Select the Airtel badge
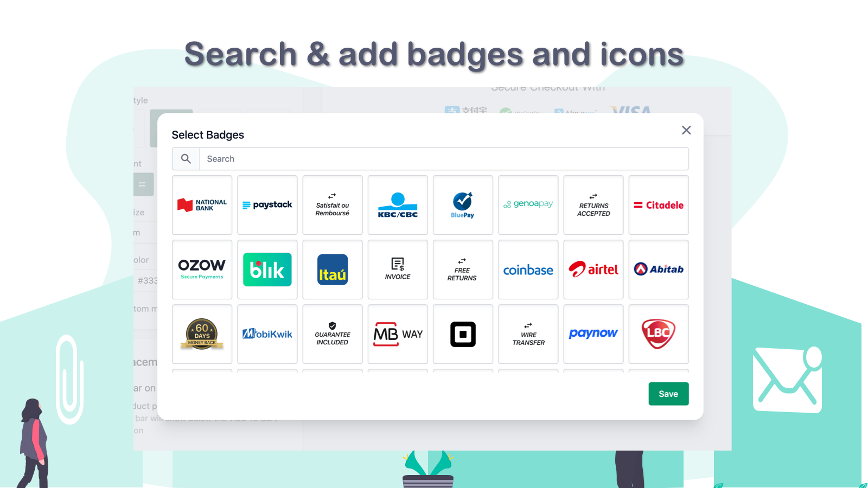 pyautogui.click(x=593, y=269)
